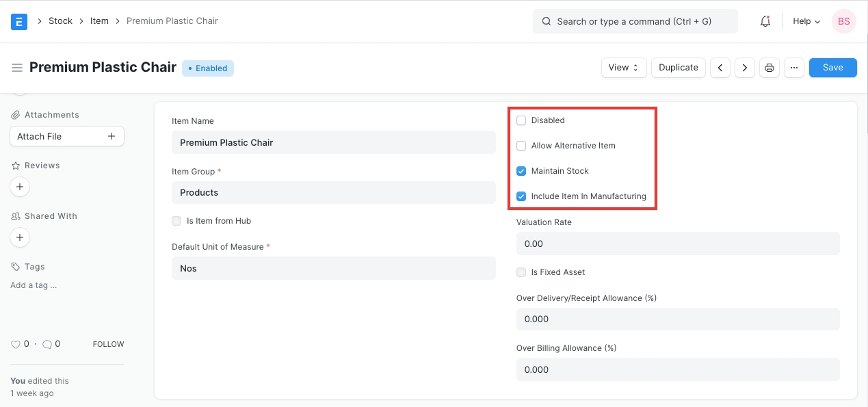Enable Allow Alternative Item checkbox
This screenshot has width=868, height=407.
click(521, 146)
